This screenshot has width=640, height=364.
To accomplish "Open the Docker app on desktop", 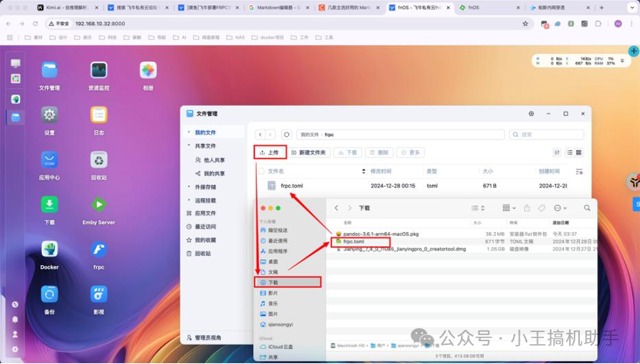I will click(x=50, y=250).
